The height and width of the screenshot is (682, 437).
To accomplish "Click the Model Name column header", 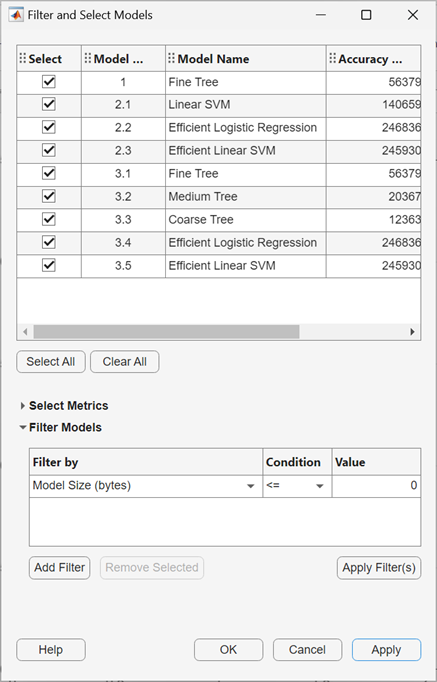I will click(x=246, y=59).
